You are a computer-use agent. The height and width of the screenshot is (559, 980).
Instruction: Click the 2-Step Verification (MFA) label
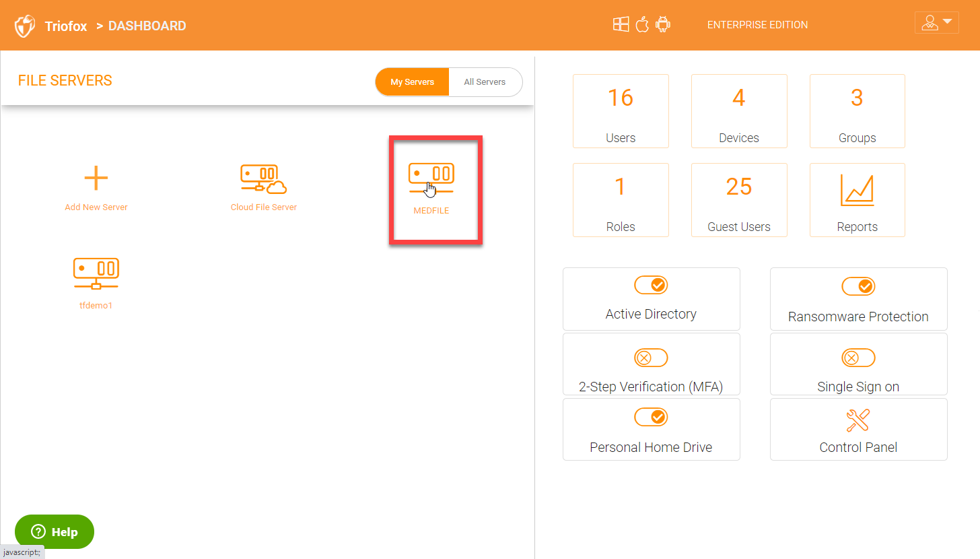coord(651,387)
